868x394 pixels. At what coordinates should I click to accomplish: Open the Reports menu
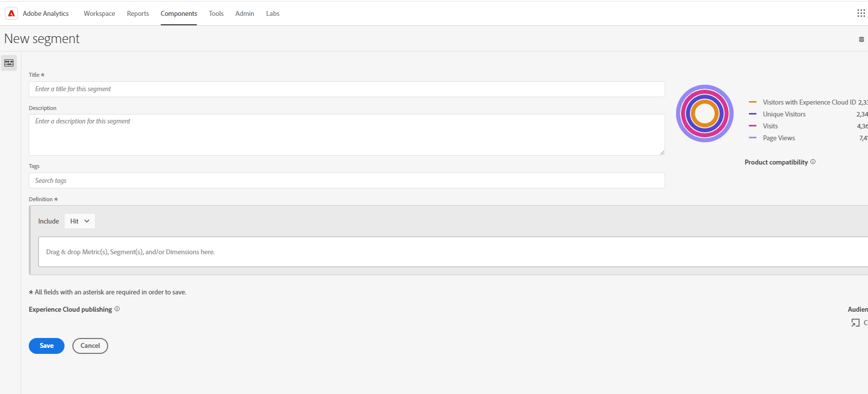pyautogui.click(x=138, y=13)
